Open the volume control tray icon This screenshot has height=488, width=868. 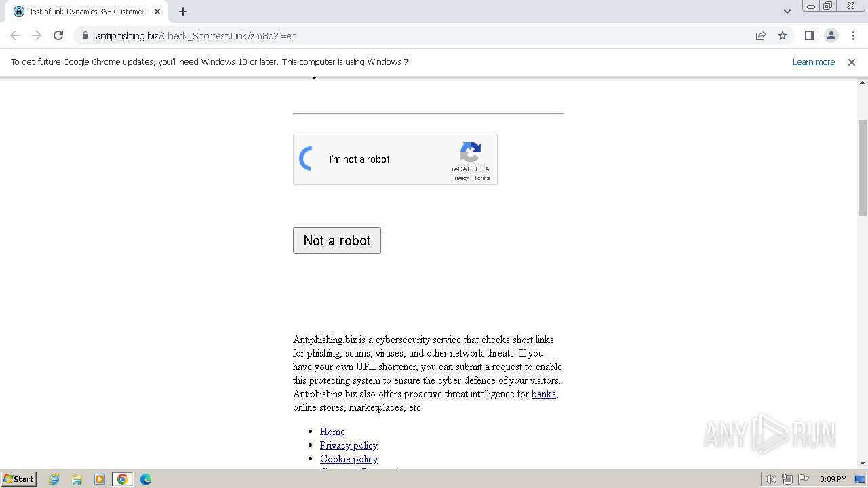(x=770, y=479)
